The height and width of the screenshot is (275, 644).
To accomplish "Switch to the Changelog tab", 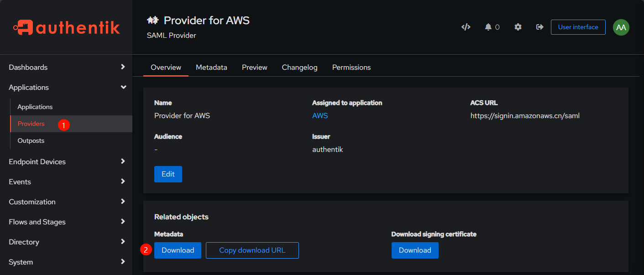I will point(299,67).
